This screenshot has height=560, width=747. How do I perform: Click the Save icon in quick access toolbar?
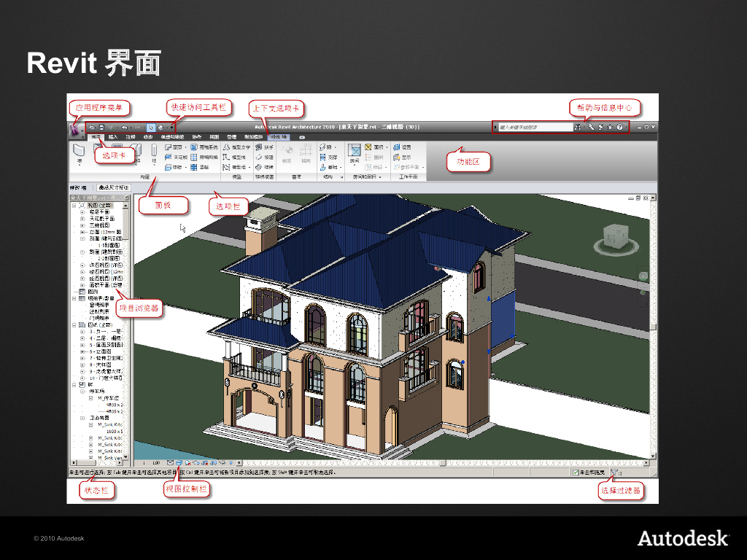(x=102, y=128)
